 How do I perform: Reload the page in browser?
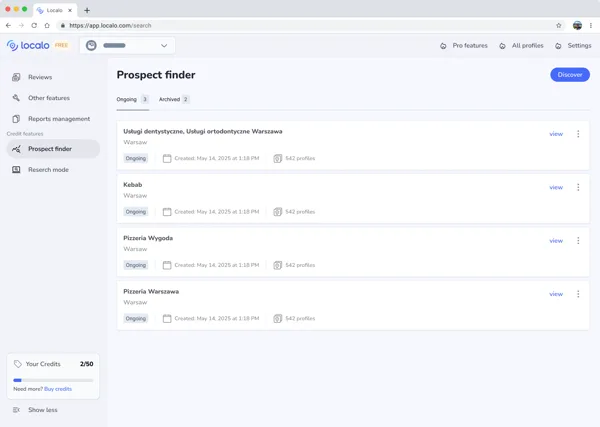point(34,25)
